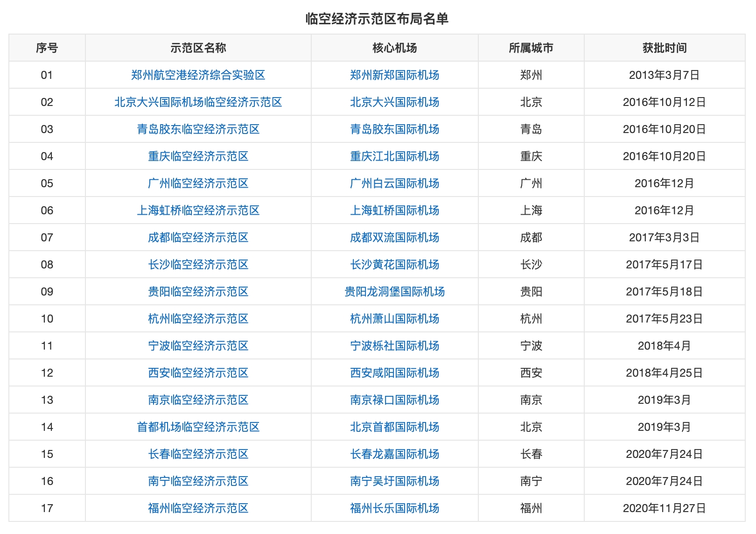Select serial number cell 17
Screen dimensions: 756x534
coord(47,508)
